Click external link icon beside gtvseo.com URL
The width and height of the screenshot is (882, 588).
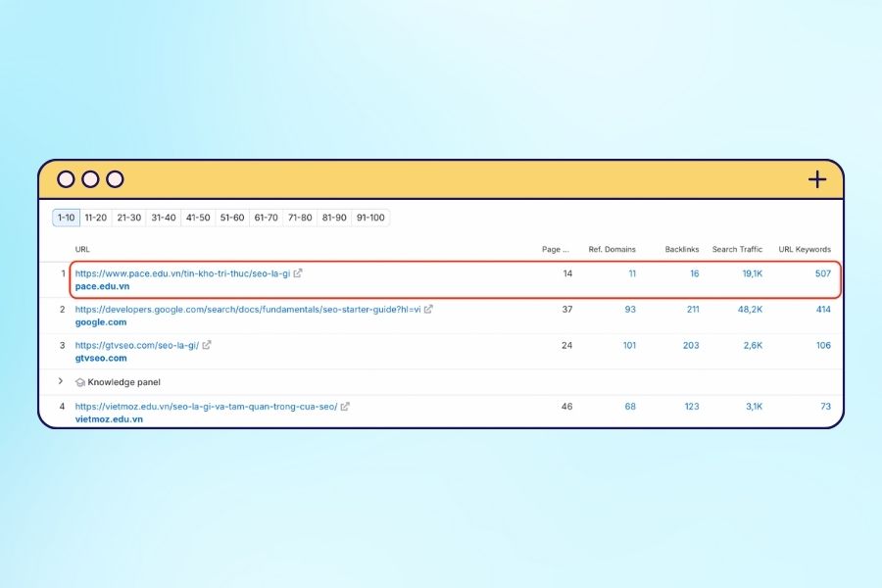point(207,345)
